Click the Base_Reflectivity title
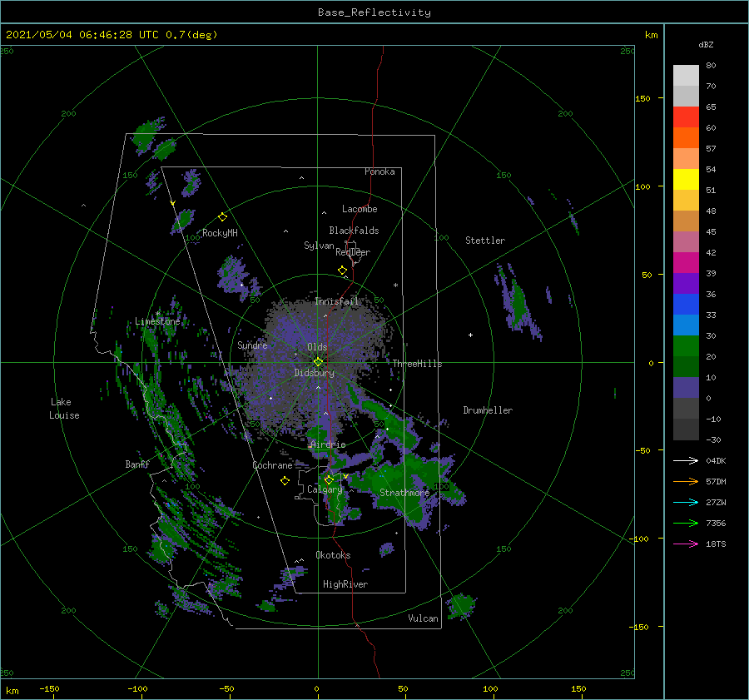The width and height of the screenshot is (749, 700). [374, 12]
